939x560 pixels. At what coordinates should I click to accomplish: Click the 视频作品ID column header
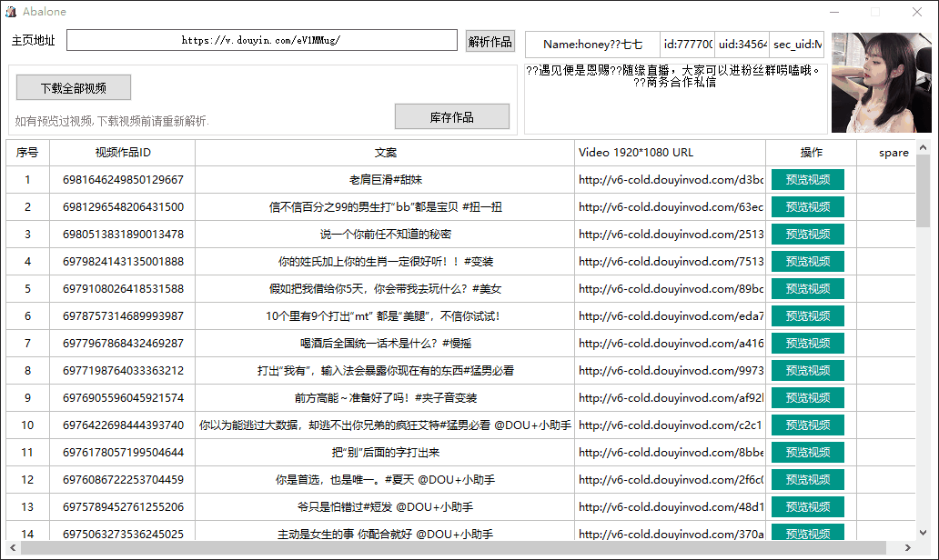click(123, 153)
